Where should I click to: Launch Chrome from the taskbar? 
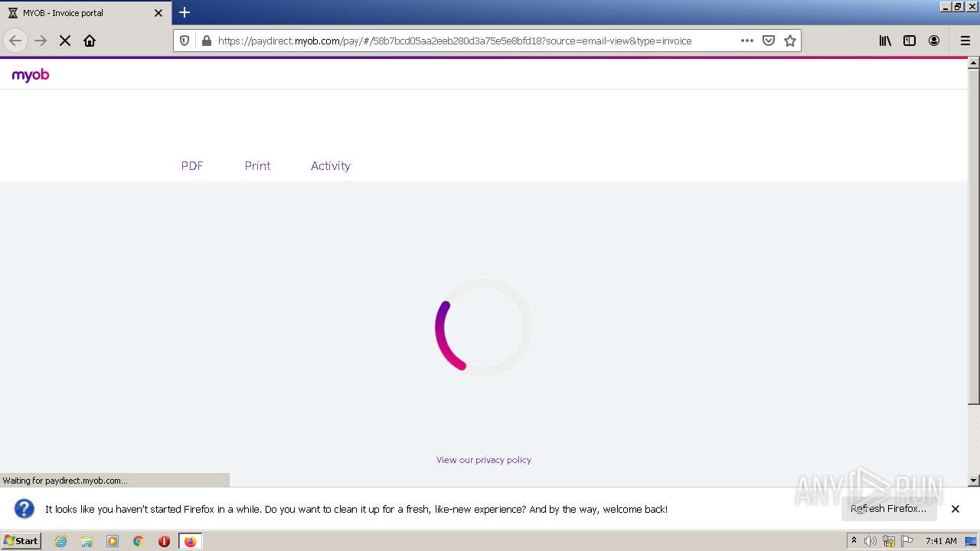139,541
